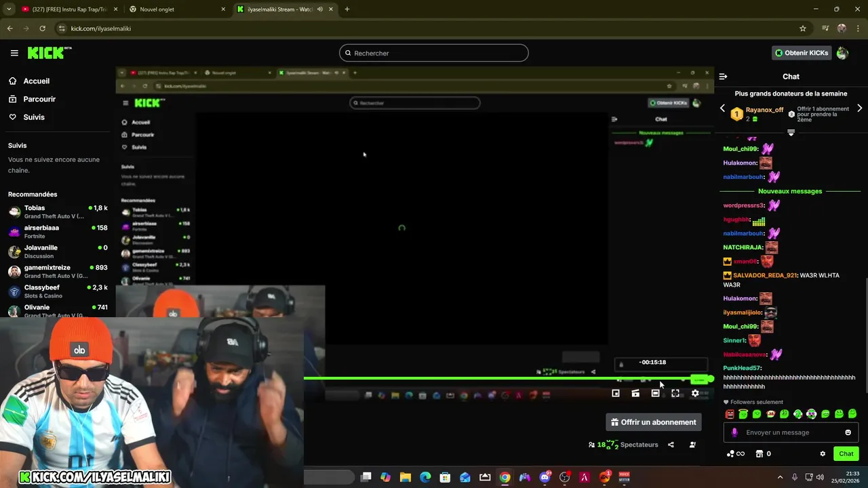Switch to the Instru Rap Trap browser tab
The height and width of the screenshot is (488, 868).
pyautogui.click(x=69, y=9)
